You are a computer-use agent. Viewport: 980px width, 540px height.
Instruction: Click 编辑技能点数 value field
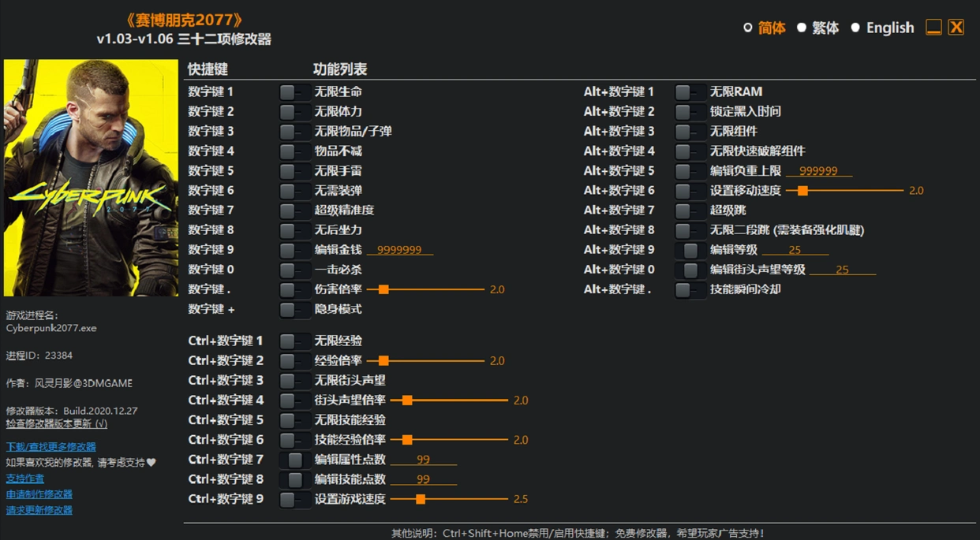point(424,479)
